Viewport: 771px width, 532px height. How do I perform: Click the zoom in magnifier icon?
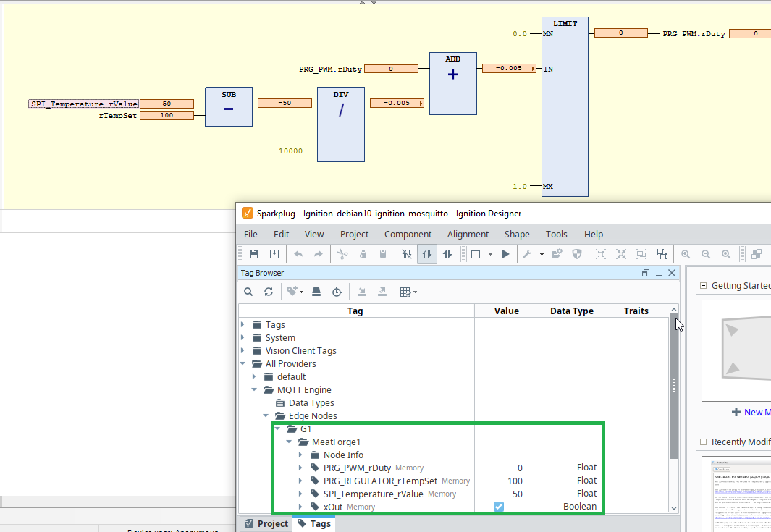(x=685, y=254)
